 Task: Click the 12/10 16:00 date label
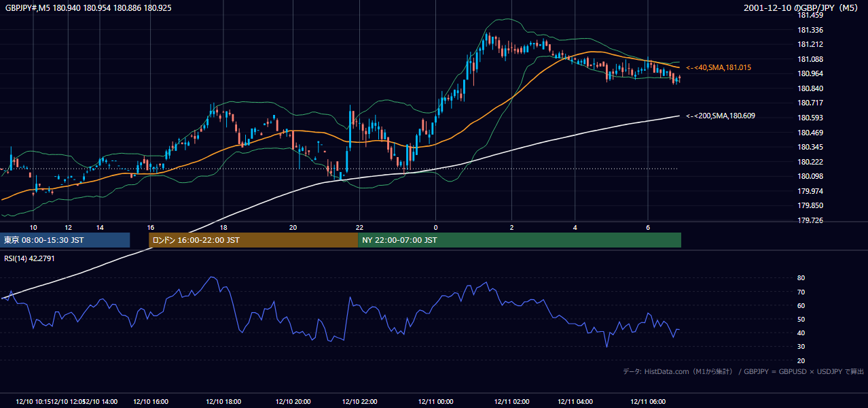151,401
